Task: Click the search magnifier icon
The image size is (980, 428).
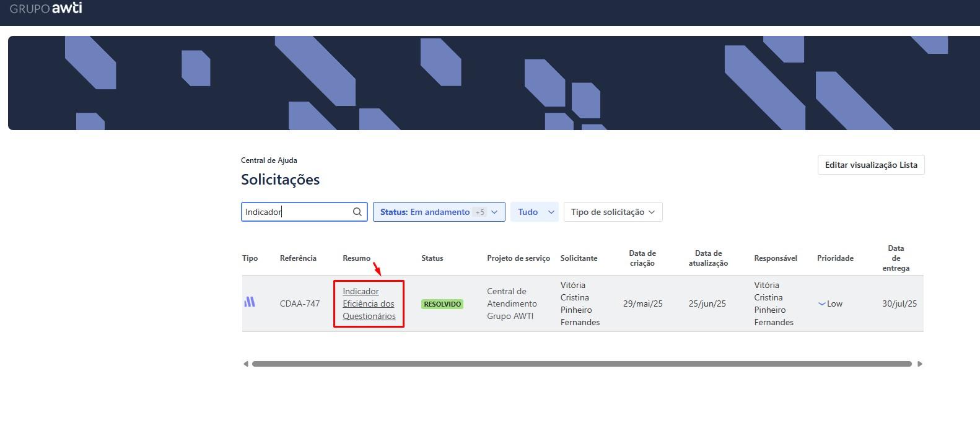Action: coord(357,212)
